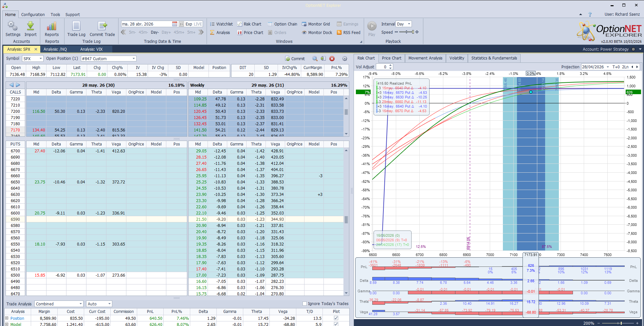Image resolution: width=644 pixels, height=326 pixels.
Task: Open the Projection date dropdown
Action: (608, 67)
